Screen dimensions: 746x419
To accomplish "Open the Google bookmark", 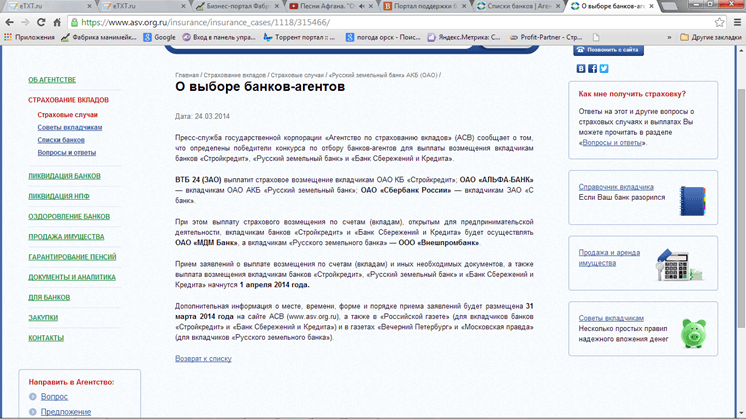I will pyautogui.click(x=159, y=37).
